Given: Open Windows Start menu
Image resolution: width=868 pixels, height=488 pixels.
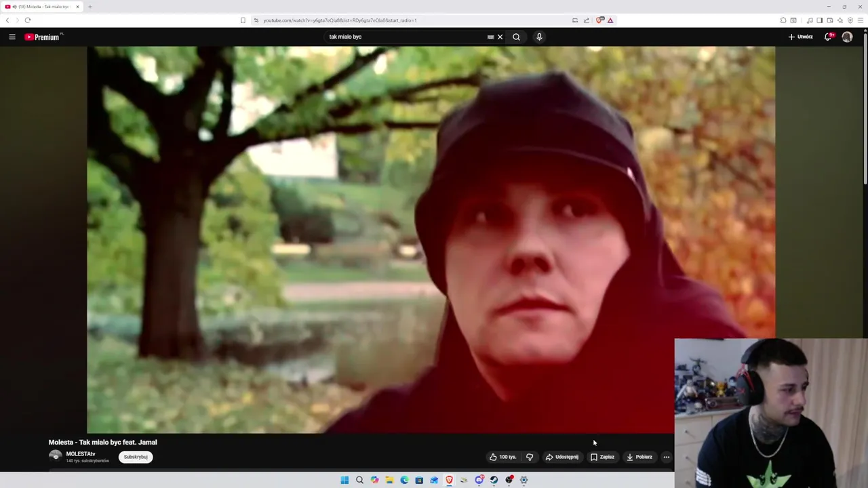Looking at the screenshot, I should pyautogui.click(x=344, y=480).
